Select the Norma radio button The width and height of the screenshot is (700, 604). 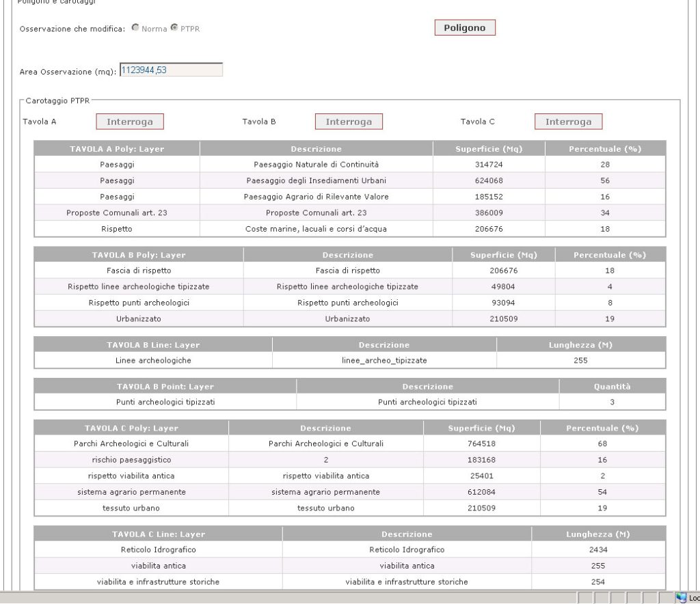pos(136,29)
